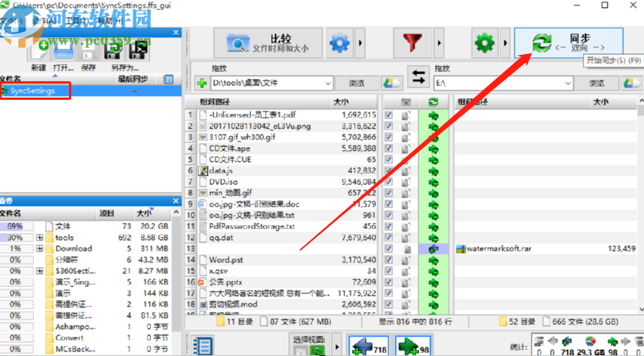644x356 pixels.
Task: Click the 30% usage bar for tools
Action: (15, 238)
